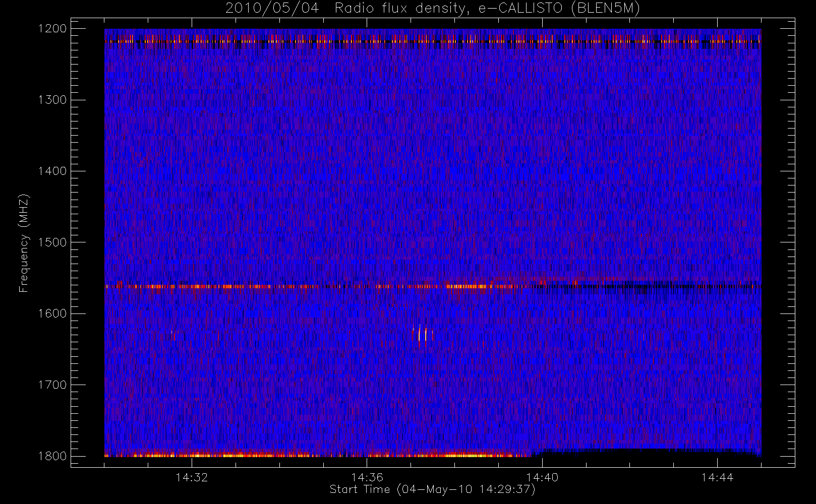This screenshot has height=504, width=816.
Task: Click the yellow band along 1800 MHz
Action: click(x=318, y=455)
